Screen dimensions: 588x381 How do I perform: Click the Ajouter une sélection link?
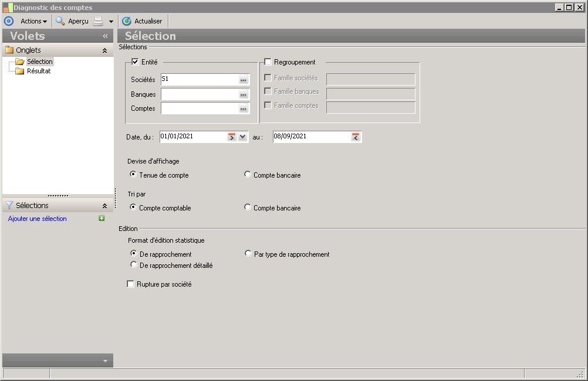(x=37, y=219)
